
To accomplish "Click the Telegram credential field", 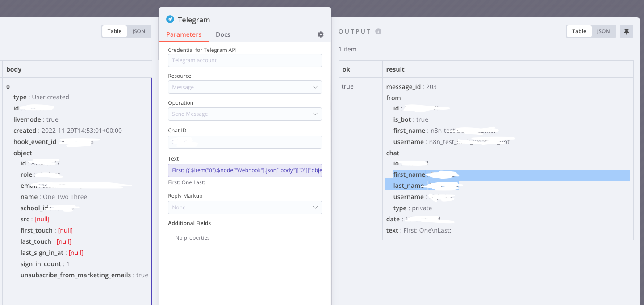I will tap(245, 60).
